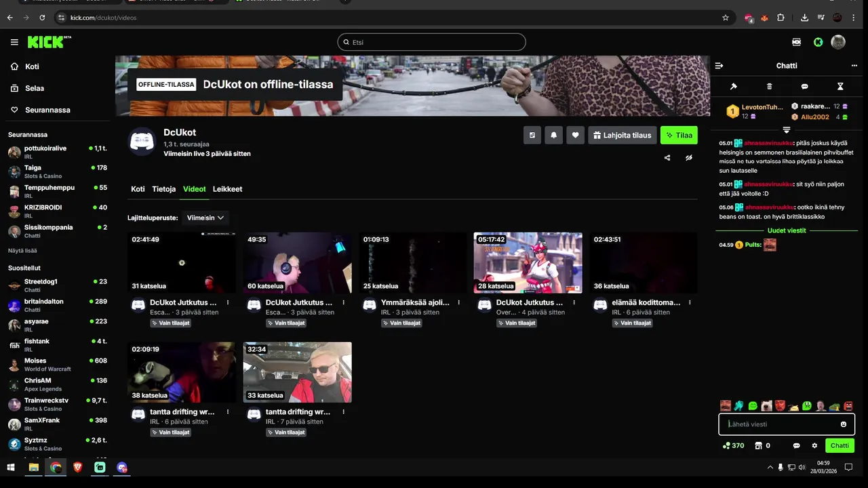Open browser extensions puzzle icon
The image size is (868, 488).
781,18
